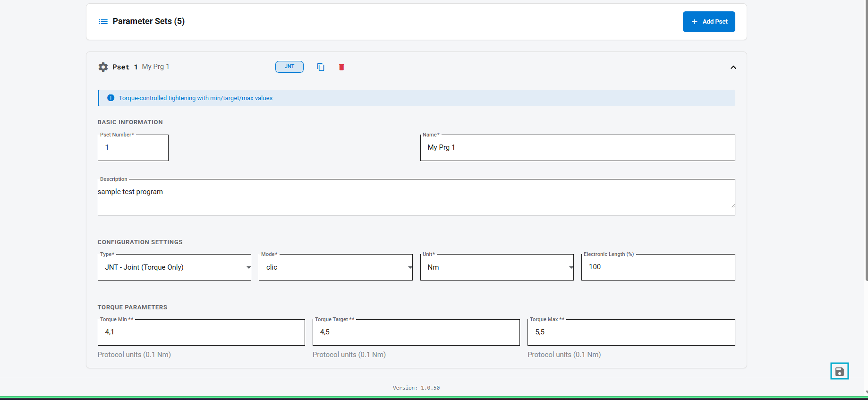Click the Electronic Length field
The width and height of the screenshot is (868, 400).
(x=658, y=267)
